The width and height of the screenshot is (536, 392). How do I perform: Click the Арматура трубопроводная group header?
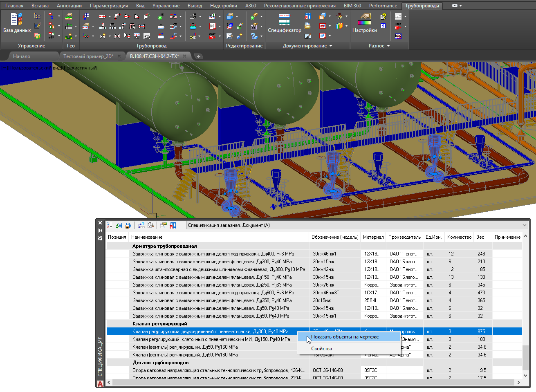point(314,246)
